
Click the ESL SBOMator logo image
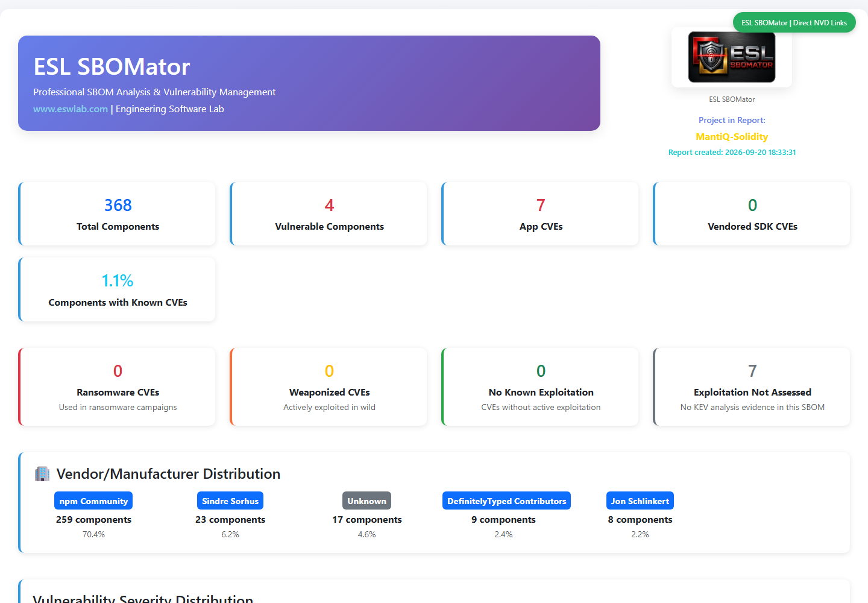pyautogui.click(x=732, y=57)
